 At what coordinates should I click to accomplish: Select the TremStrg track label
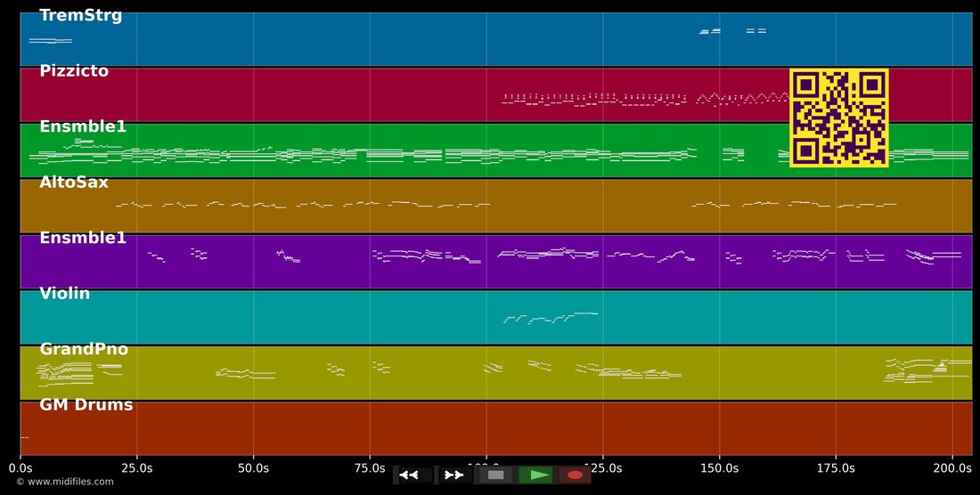[x=80, y=16]
